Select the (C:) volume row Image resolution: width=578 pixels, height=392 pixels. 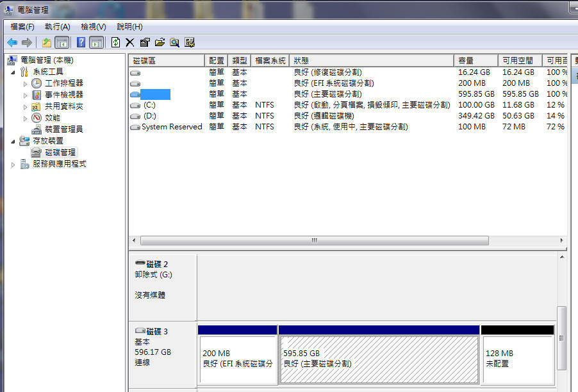point(348,105)
